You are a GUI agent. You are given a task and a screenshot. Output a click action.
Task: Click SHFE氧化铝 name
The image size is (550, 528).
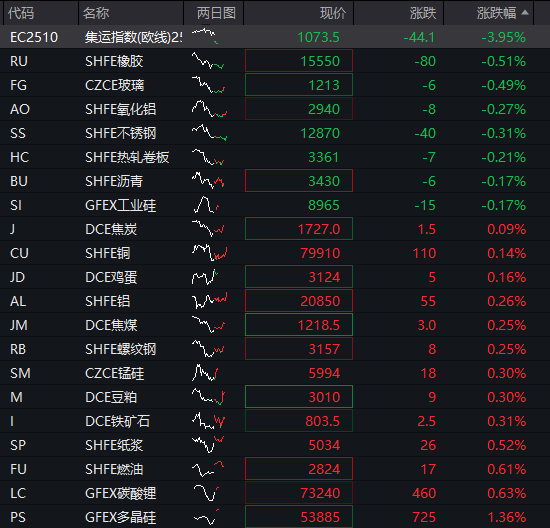[120, 109]
